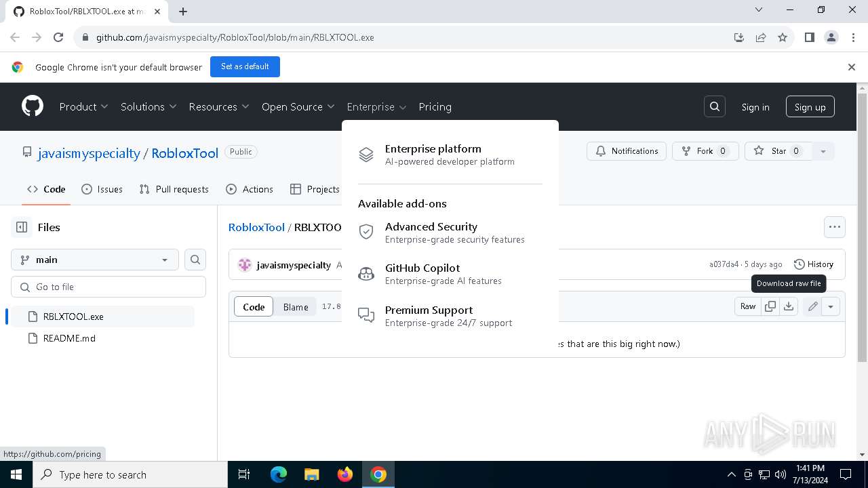Image resolution: width=868 pixels, height=488 pixels.
Task: Expand the Solutions menu
Action: (x=149, y=106)
